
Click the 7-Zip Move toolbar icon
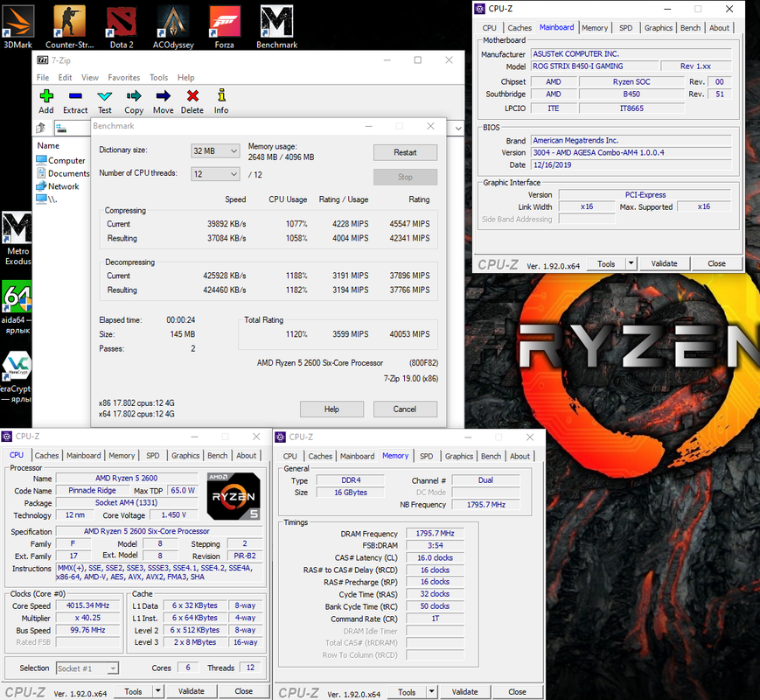(164, 101)
